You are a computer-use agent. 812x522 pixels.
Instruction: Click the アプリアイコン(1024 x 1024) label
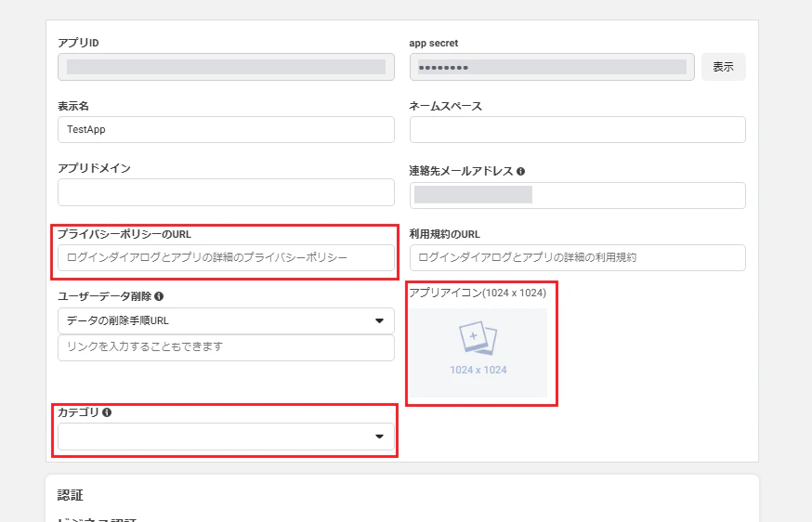click(478, 294)
